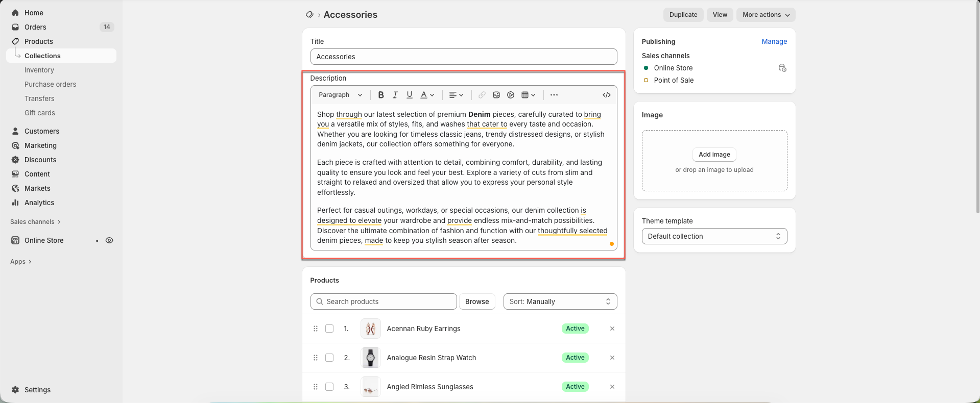Open more formatting options ellipsis
The width and height of the screenshot is (980, 403).
click(x=554, y=95)
